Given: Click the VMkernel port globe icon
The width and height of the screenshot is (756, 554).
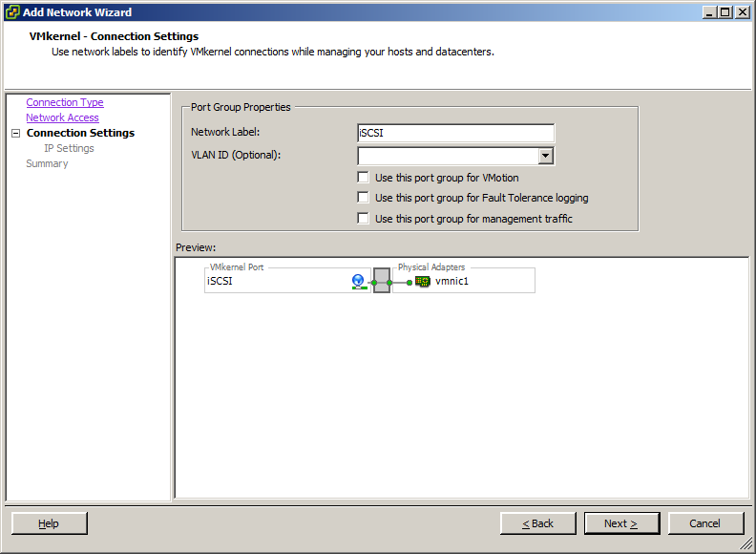Looking at the screenshot, I should click(x=358, y=281).
